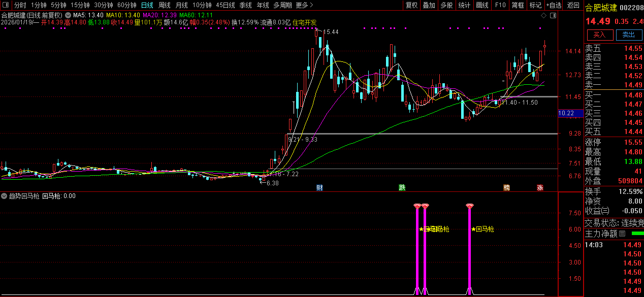The image size is (644, 297).
Task: Click the 最低 value 13.88
Action: pyautogui.click(x=633, y=162)
